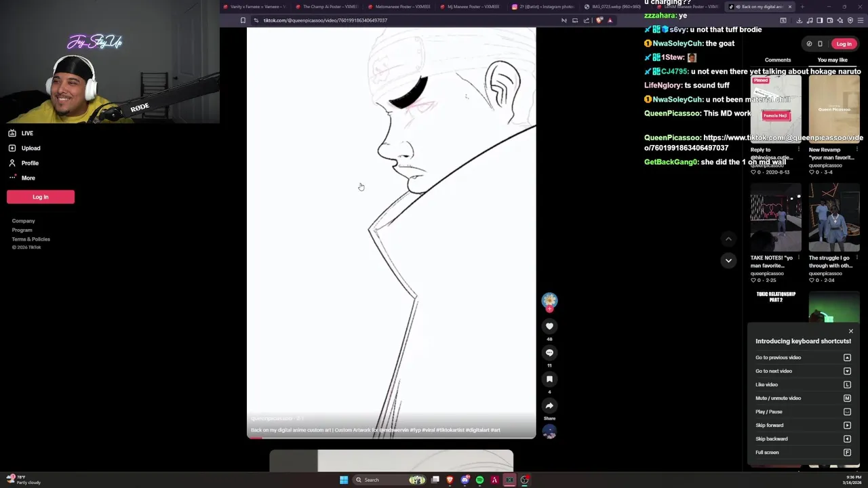Click the Skip forward key icon

point(847,425)
